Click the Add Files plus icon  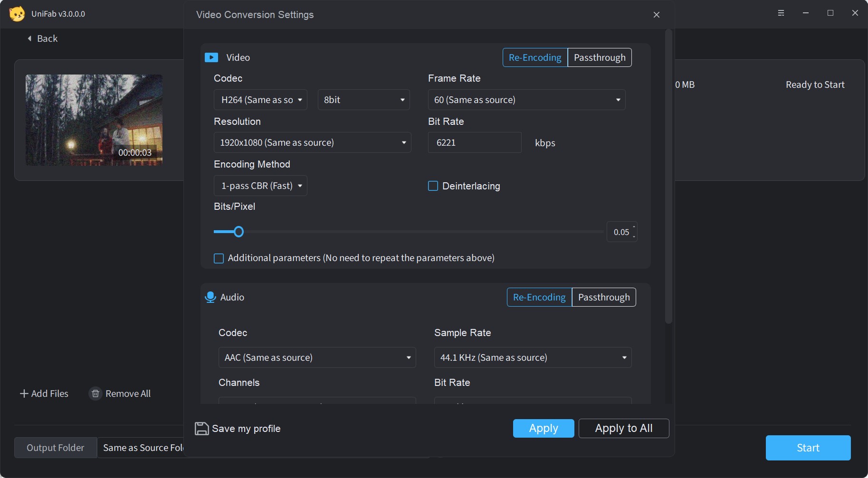tap(24, 394)
